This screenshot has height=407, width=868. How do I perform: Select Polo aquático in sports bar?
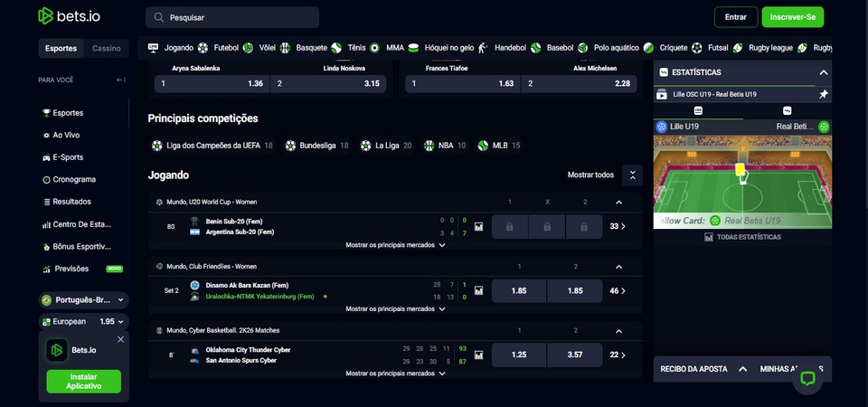(609, 48)
